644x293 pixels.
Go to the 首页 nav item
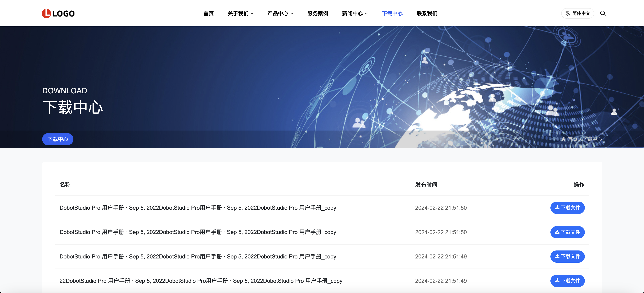click(x=208, y=14)
